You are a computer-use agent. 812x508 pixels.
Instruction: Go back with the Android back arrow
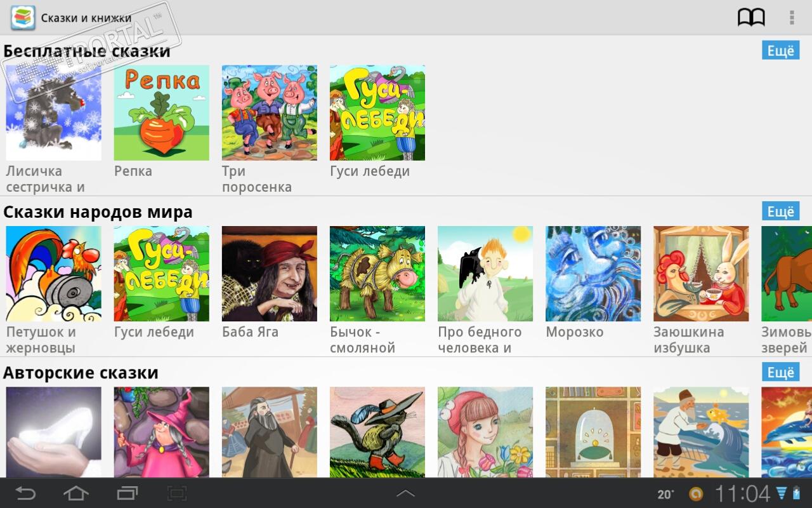click(26, 493)
